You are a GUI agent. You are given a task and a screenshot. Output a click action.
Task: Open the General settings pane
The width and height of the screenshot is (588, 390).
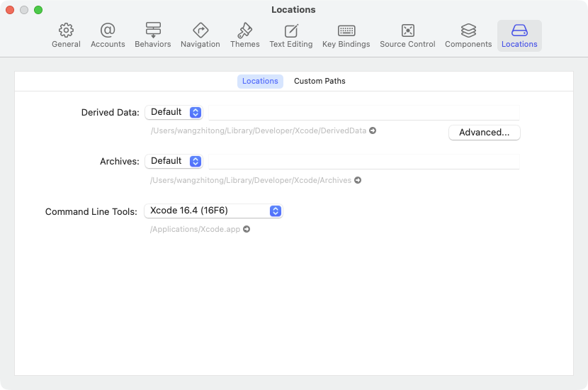(x=66, y=35)
